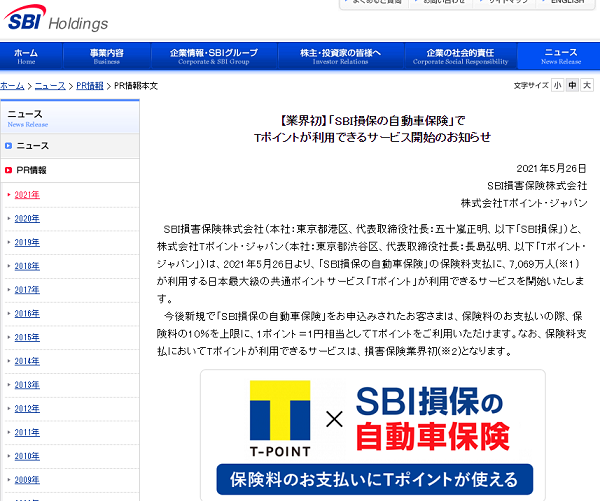
Task: Open the ニュース News Release nav tab
Action: pyautogui.click(x=561, y=56)
